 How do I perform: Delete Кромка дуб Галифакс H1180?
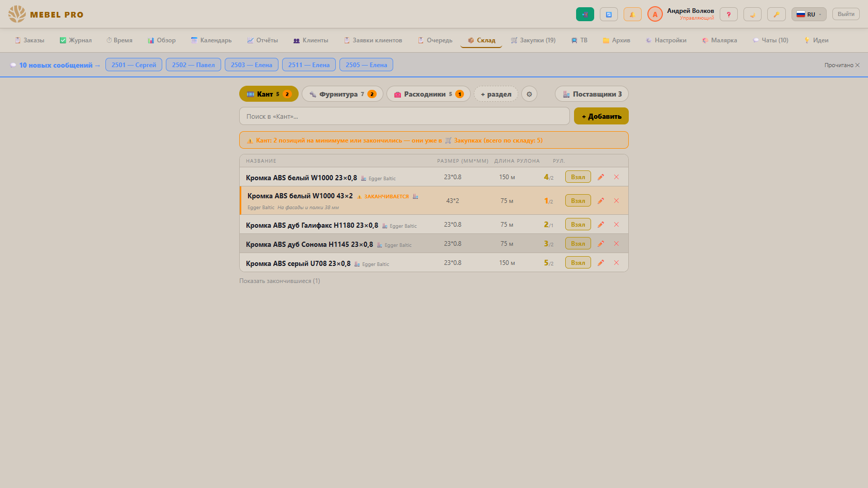point(616,225)
